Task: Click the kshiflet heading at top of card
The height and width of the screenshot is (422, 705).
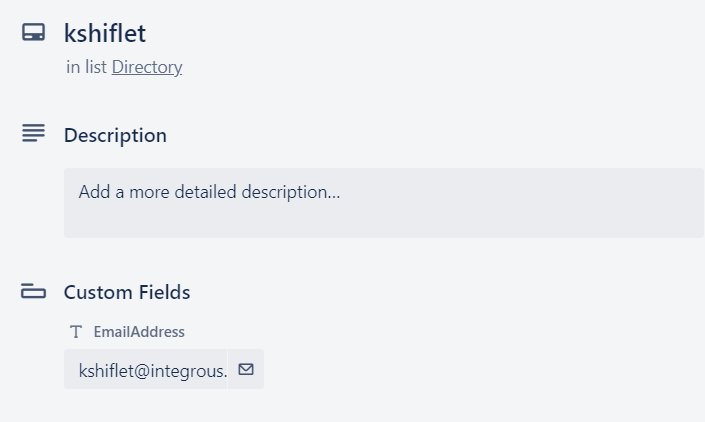Action: [x=105, y=33]
